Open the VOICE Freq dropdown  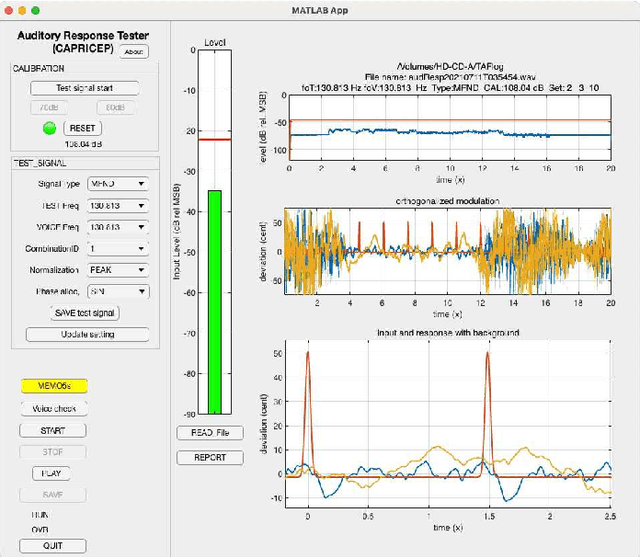(117, 227)
